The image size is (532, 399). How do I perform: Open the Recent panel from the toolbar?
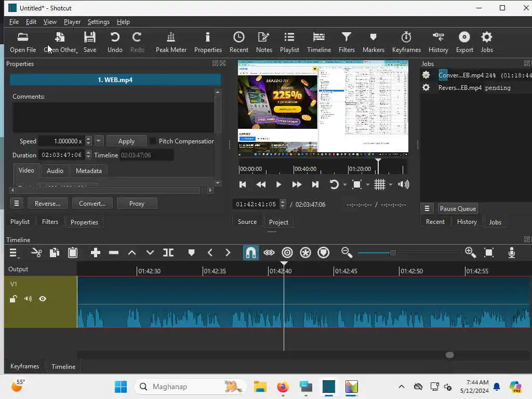(239, 43)
